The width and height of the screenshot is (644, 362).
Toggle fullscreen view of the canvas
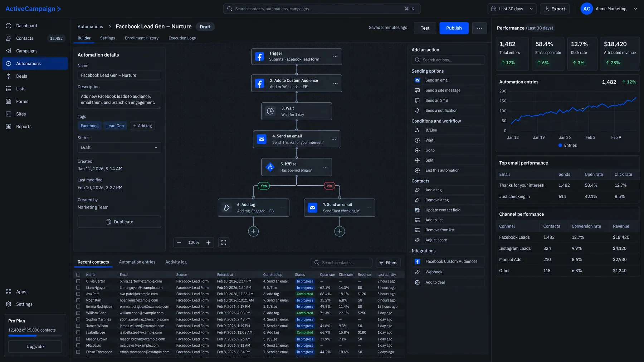click(224, 243)
